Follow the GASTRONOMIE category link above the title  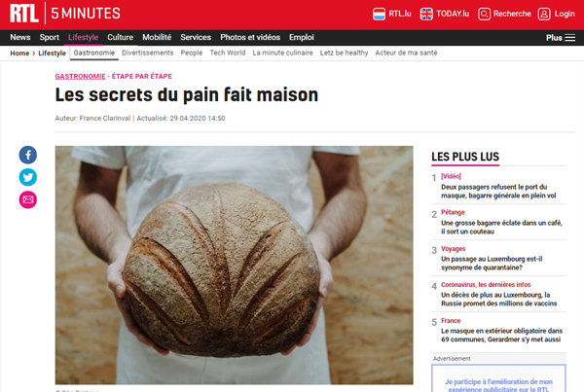point(80,76)
